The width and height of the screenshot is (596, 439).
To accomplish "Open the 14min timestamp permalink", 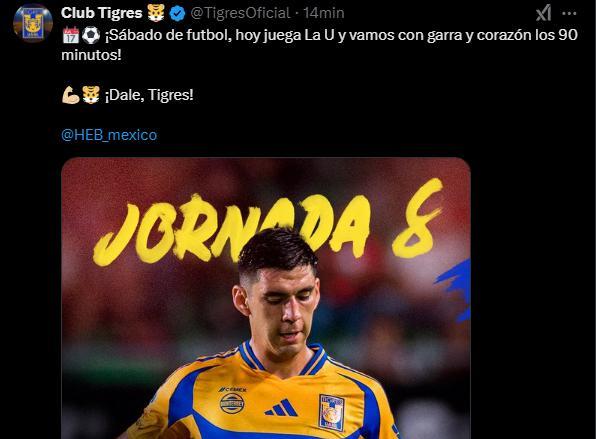I will click(324, 13).
